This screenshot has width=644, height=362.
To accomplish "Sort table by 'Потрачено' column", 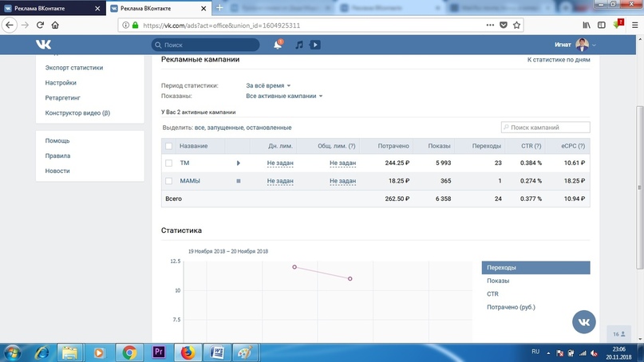I will (x=393, y=146).
